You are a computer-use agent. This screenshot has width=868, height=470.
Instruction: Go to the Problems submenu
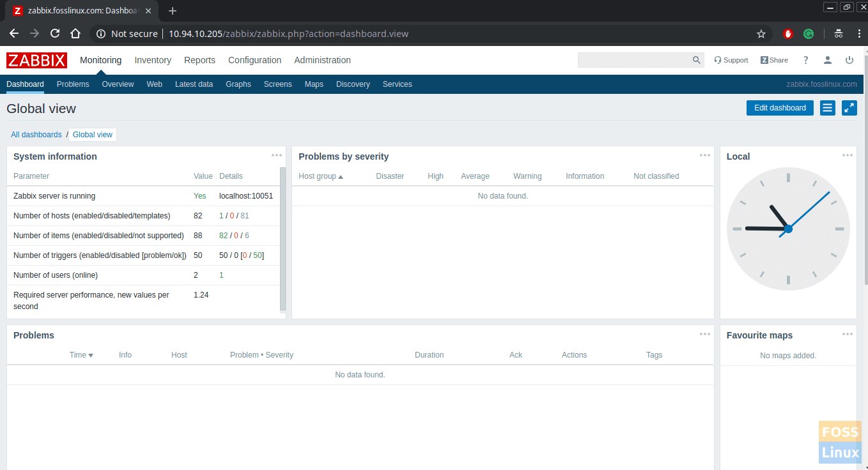tap(73, 84)
